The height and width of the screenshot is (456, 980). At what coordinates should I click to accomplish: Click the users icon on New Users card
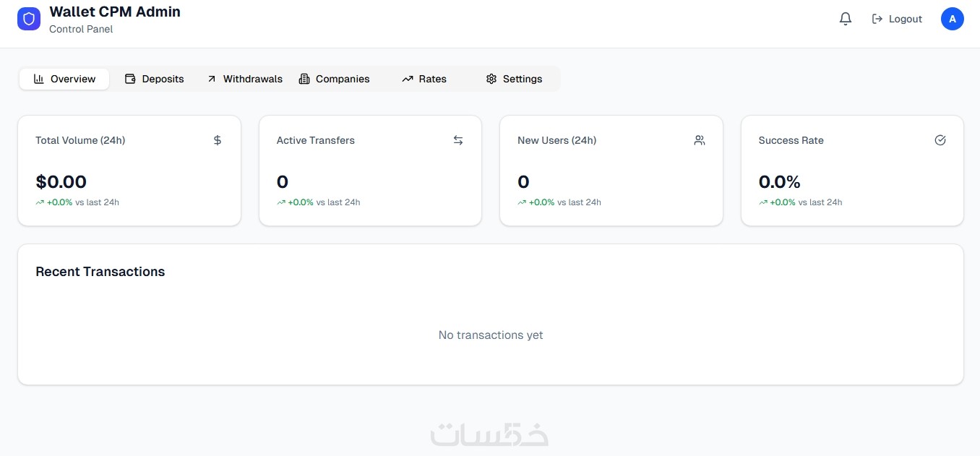pyautogui.click(x=699, y=140)
